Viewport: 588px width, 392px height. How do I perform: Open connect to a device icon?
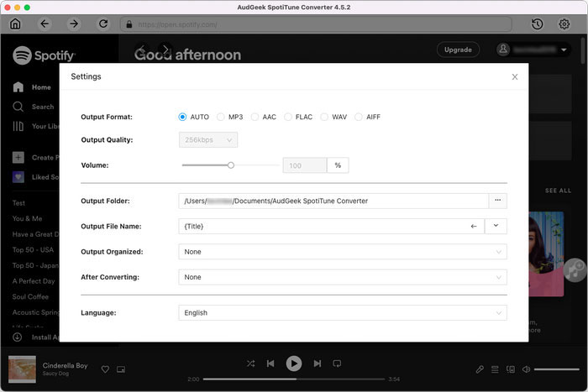click(x=511, y=369)
